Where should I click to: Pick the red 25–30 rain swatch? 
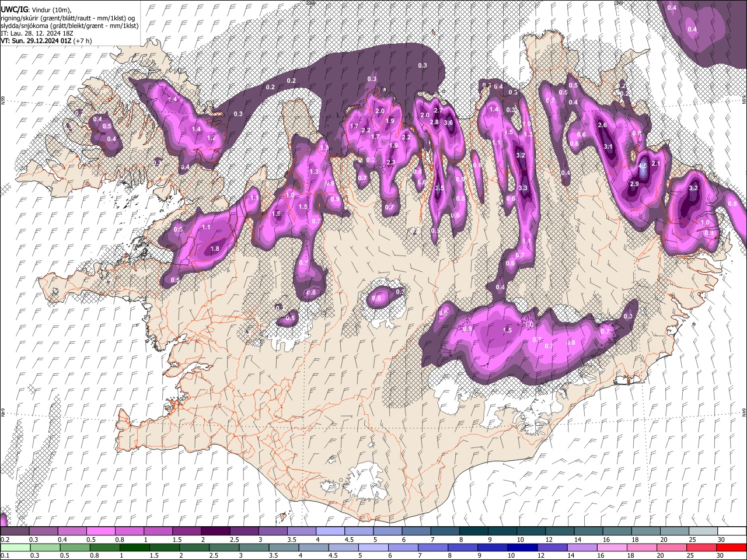coord(701,547)
